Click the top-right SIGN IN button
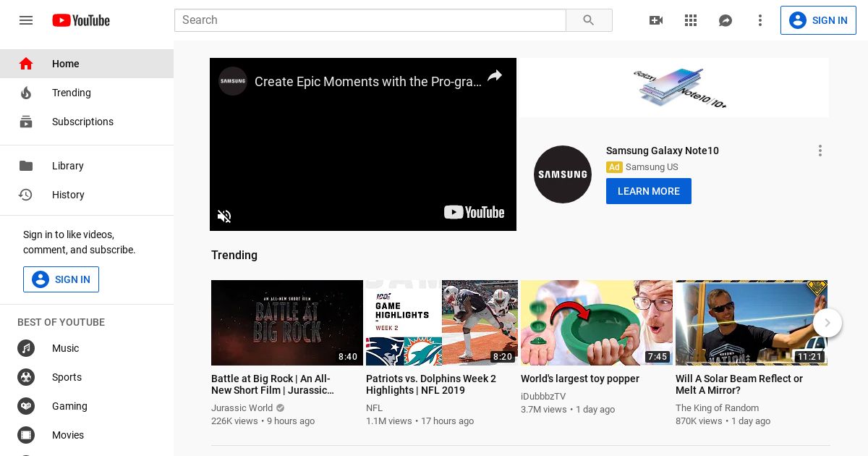 click(x=818, y=20)
